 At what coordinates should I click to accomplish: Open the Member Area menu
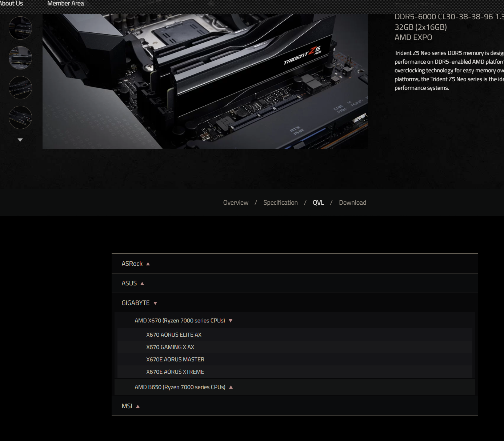pos(65,4)
